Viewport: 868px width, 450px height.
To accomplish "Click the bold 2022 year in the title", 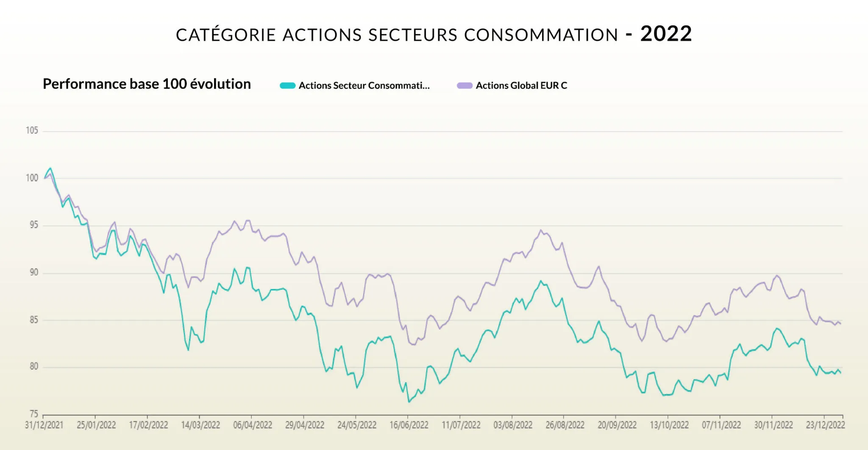I will (666, 34).
